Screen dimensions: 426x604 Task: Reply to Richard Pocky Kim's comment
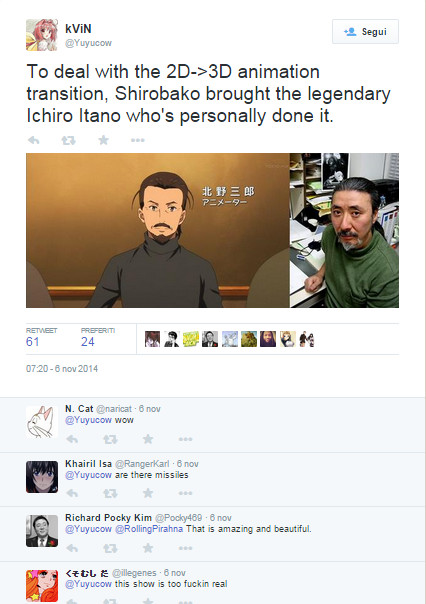tap(72, 548)
